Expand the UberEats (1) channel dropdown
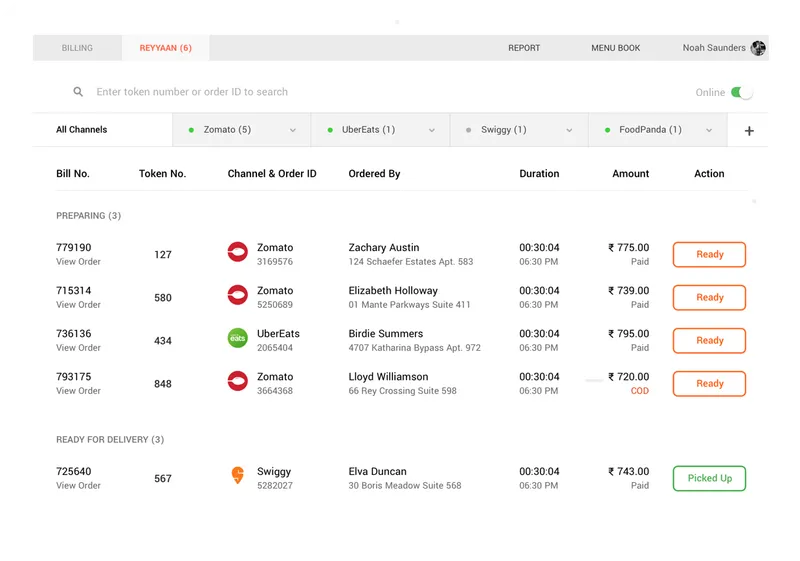 (x=432, y=130)
